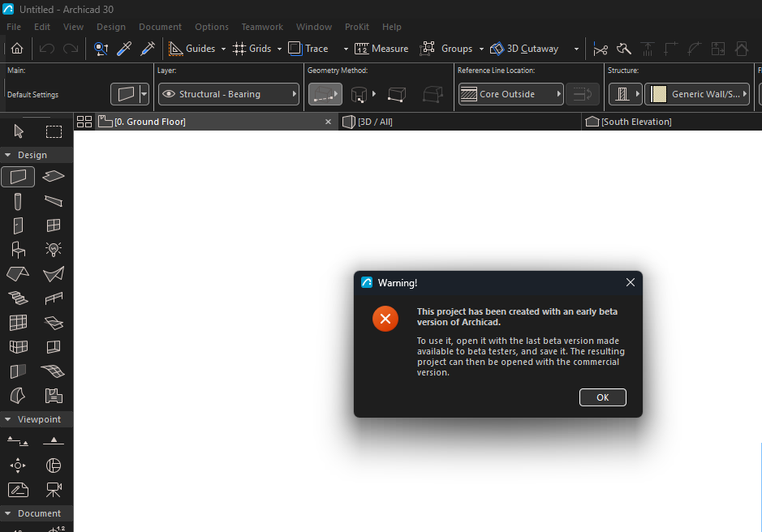Select the Door tool icon
The height and width of the screenshot is (532, 762).
(18, 225)
